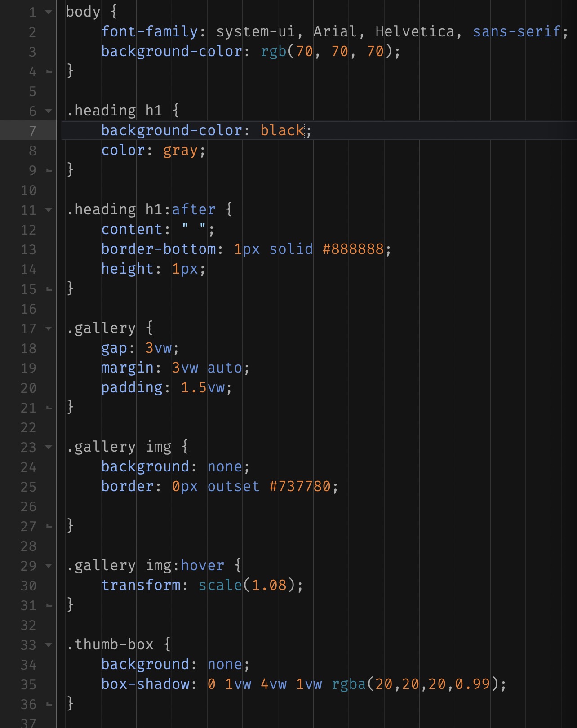Click background-color property on line 3
577x728 pixels.
[172, 51]
